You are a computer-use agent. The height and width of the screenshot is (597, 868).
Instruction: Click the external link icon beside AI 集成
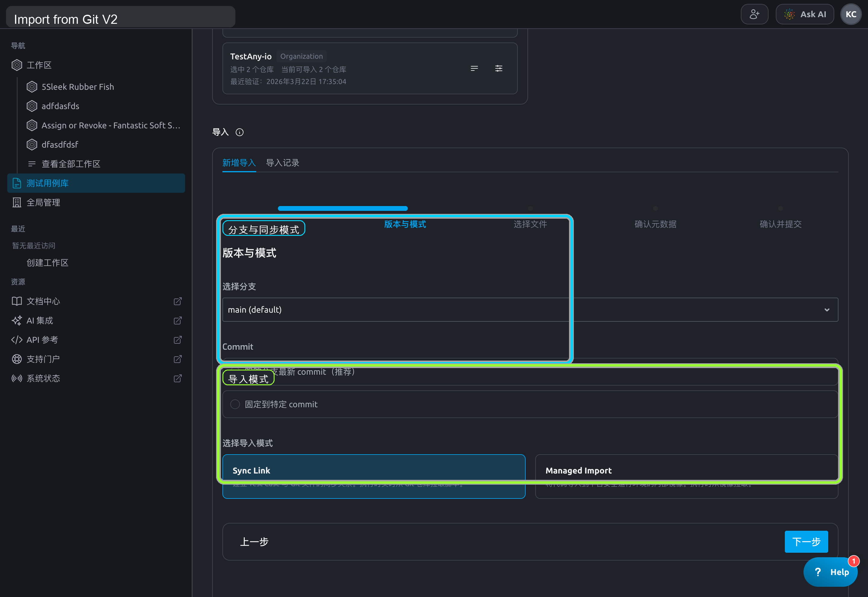click(178, 320)
